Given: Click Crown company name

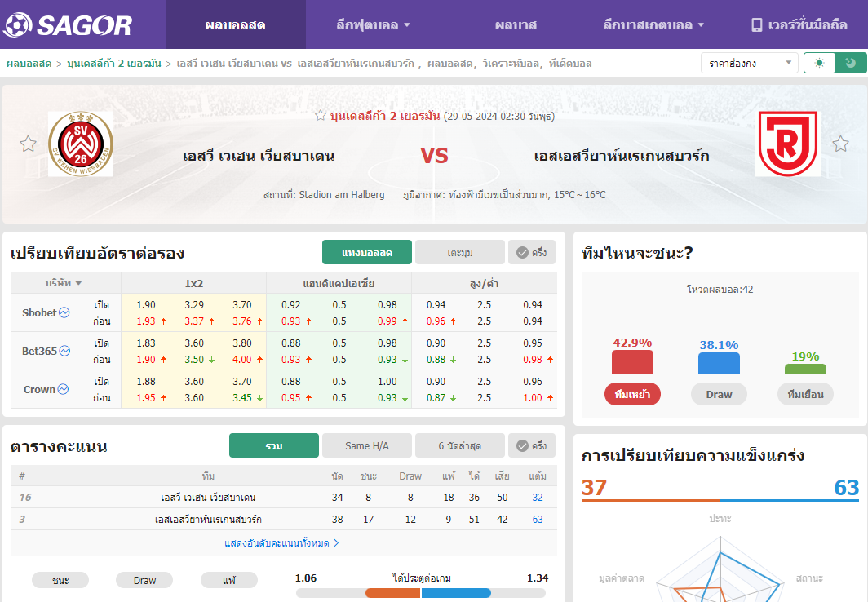Looking at the screenshot, I should pyautogui.click(x=39, y=389).
